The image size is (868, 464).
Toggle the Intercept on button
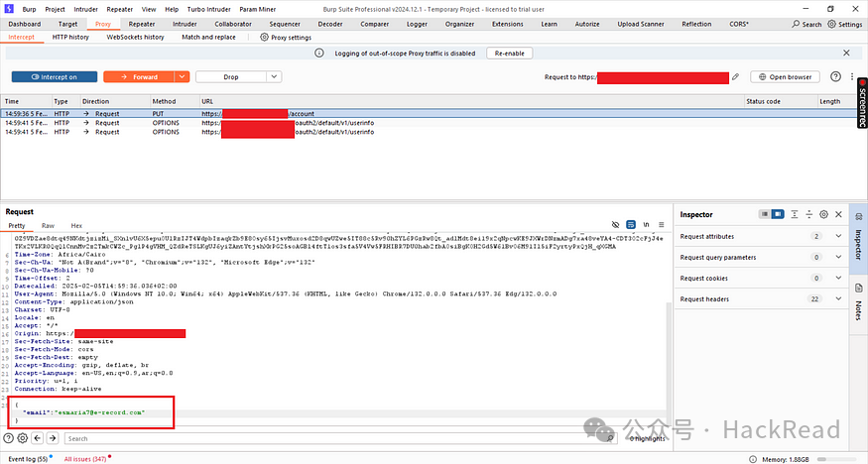(x=55, y=77)
